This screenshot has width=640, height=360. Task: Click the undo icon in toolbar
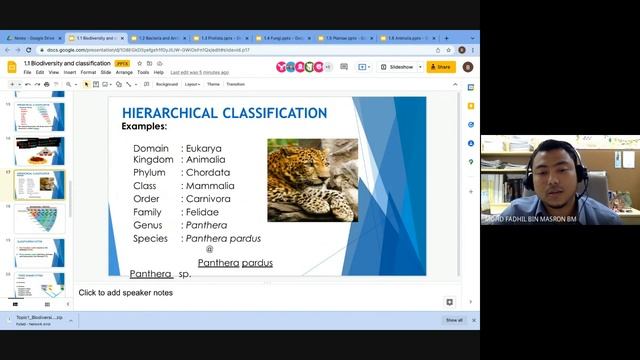coord(28,84)
